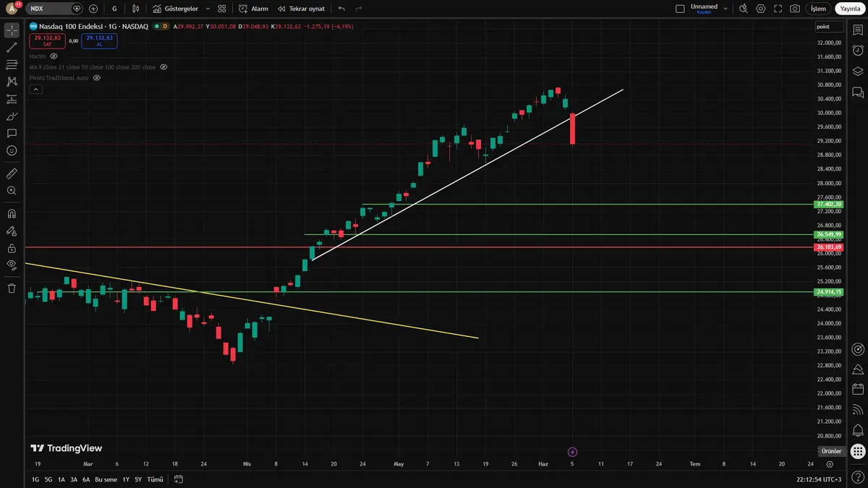The height and width of the screenshot is (488, 868).
Task: Select the trend line drawing tool
Action: [x=12, y=48]
